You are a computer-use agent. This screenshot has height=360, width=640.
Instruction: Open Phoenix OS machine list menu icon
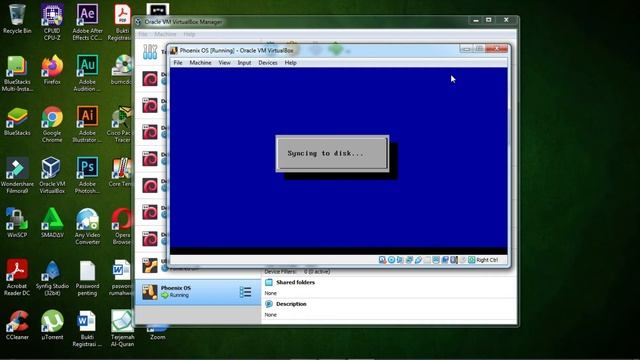pos(245,292)
